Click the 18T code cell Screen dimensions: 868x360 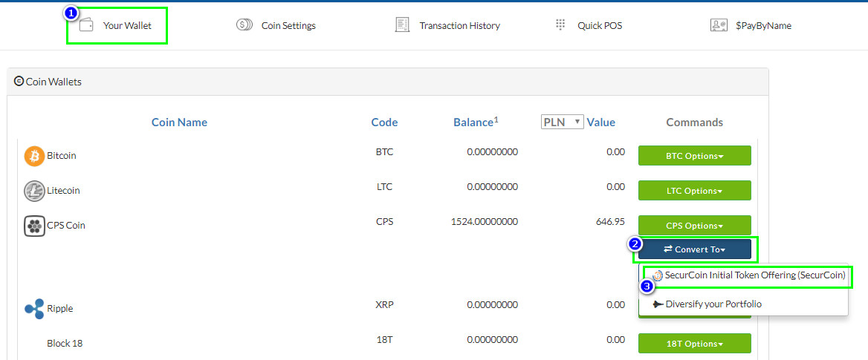(384, 339)
